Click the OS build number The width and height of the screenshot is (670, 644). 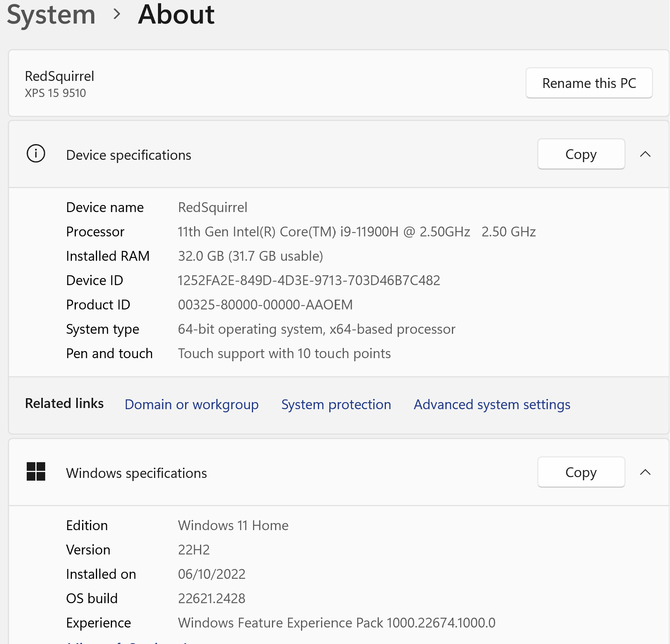[211, 598]
